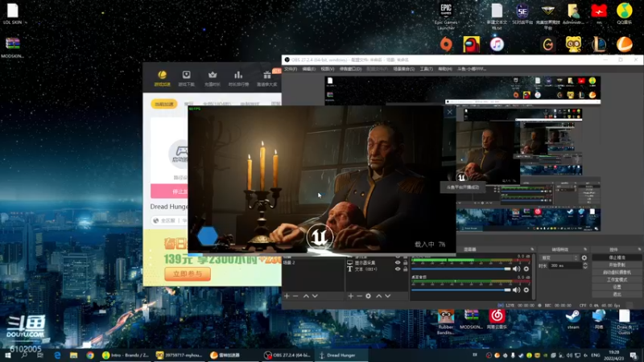Image resolution: width=644 pixels, height=362 pixels.
Task: Mute first mixer audio track speaker
Action: coord(516,269)
